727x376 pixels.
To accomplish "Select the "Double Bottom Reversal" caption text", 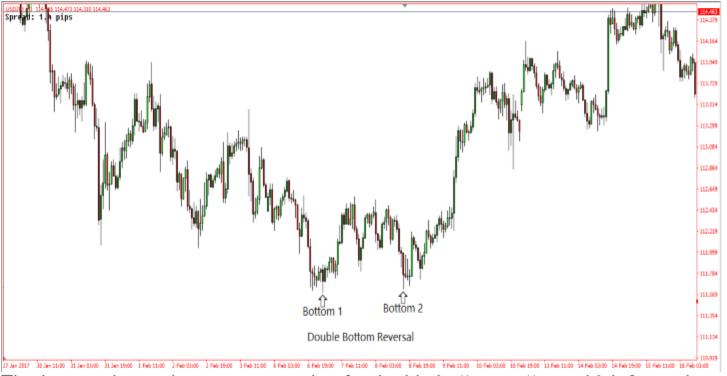I will (361, 337).
